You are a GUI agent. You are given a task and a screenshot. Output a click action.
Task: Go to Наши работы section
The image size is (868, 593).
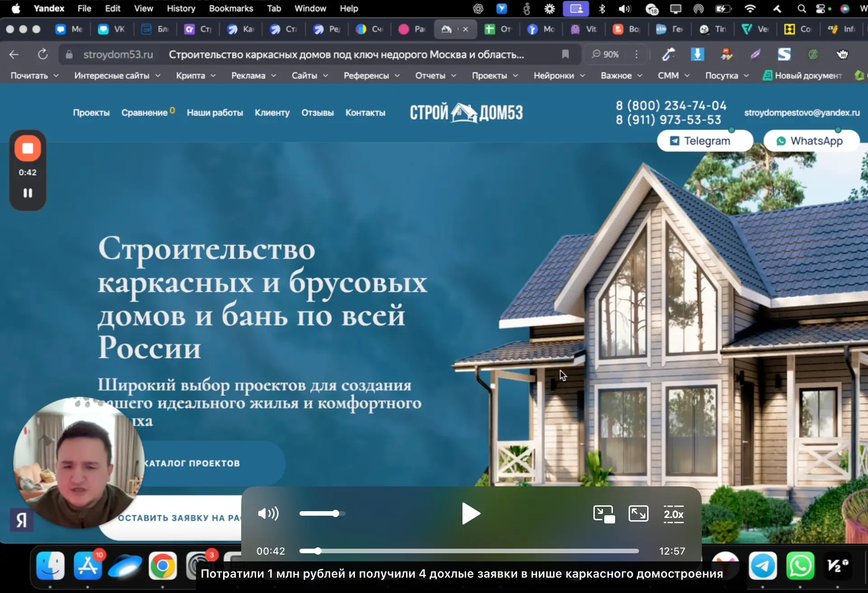click(x=215, y=113)
